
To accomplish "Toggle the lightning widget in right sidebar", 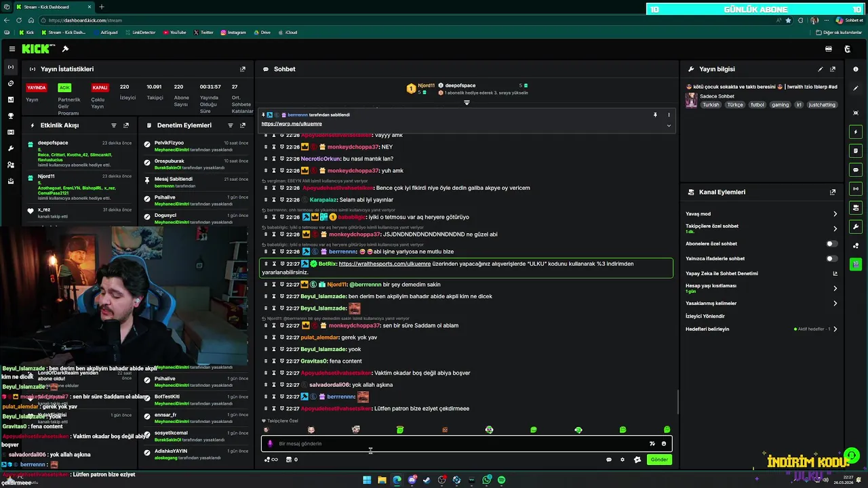I will pyautogui.click(x=856, y=131).
